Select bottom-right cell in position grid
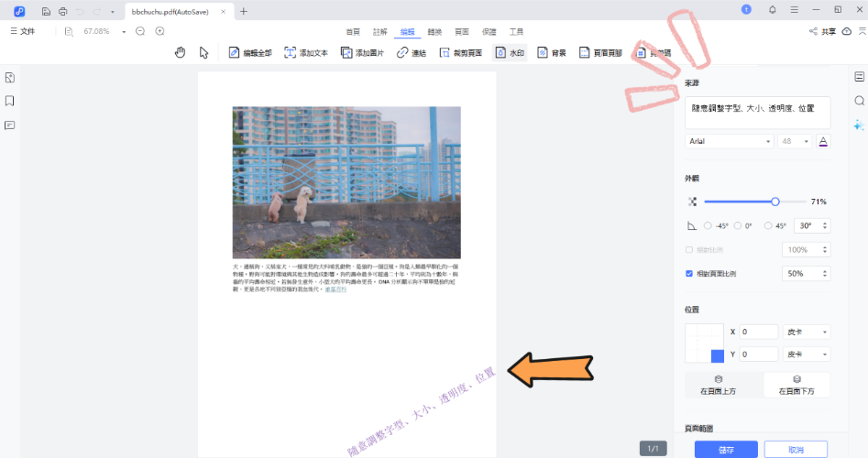 tap(718, 356)
